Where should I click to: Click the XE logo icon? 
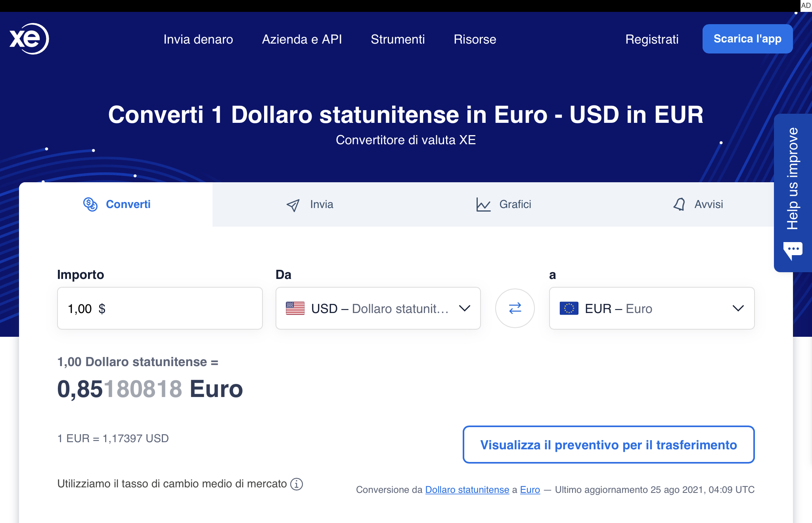coord(29,39)
